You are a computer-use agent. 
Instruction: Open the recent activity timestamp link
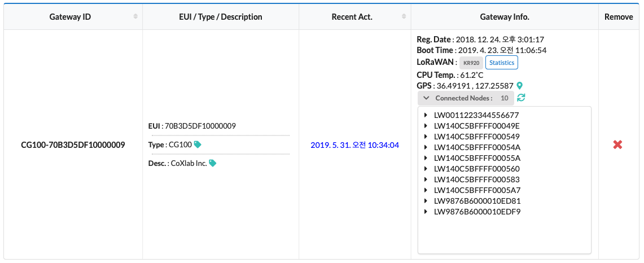pos(354,145)
